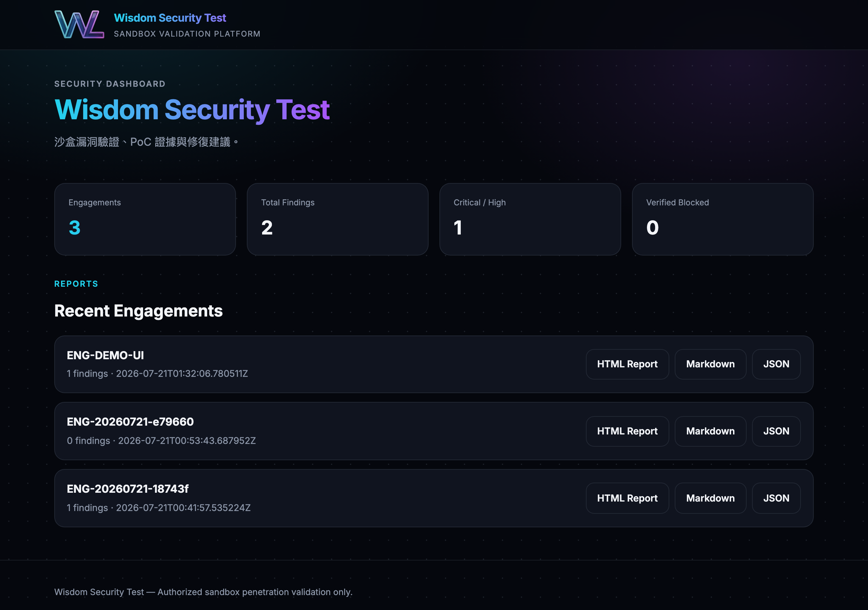
Task: Select the Total Findings stat card
Action: tap(338, 219)
